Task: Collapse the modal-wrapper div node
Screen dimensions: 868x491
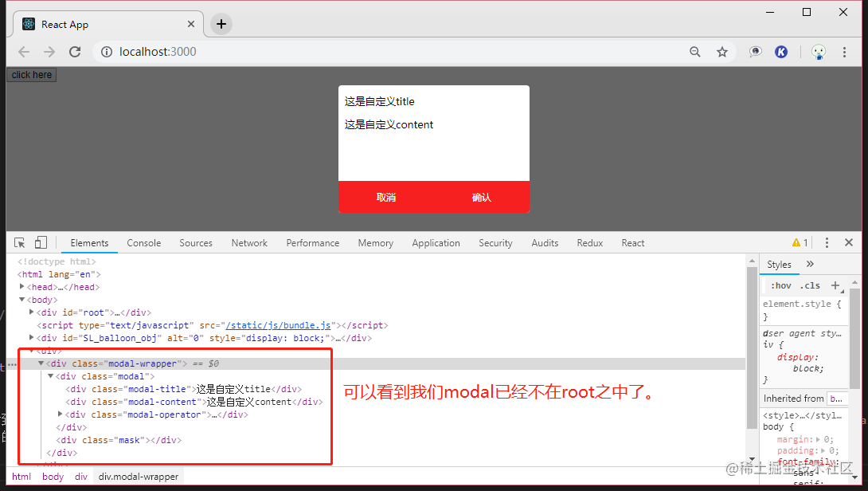Action: pyautogui.click(x=41, y=363)
